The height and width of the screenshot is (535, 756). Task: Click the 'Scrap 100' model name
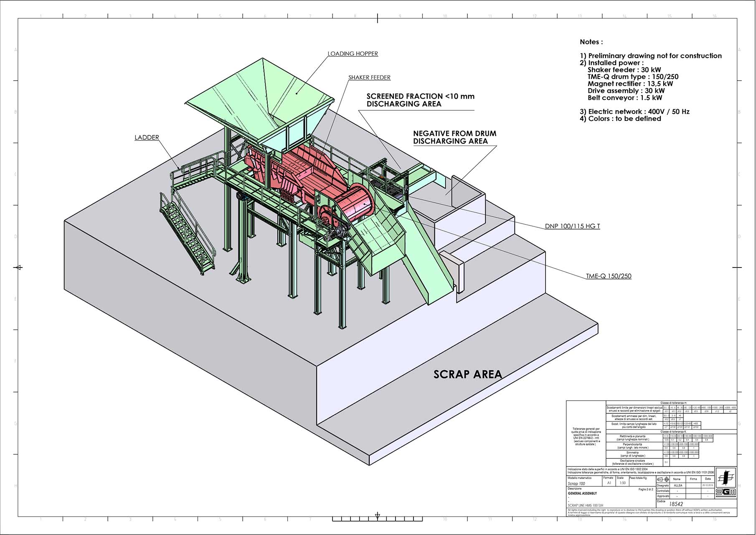click(x=576, y=484)
